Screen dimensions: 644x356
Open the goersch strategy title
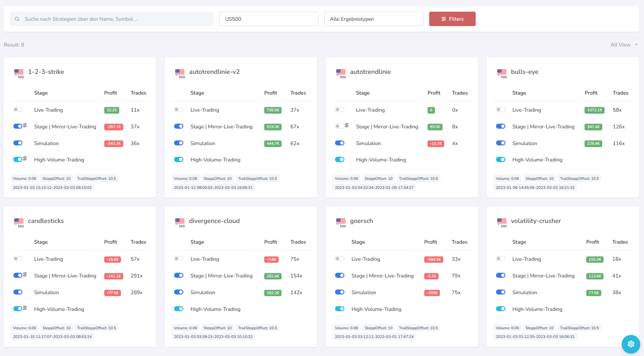[361, 221]
